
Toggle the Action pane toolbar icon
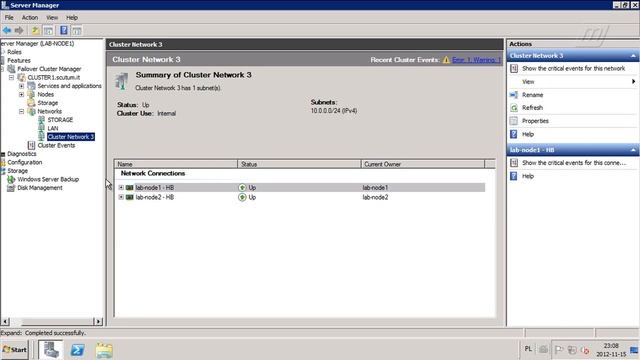77,30
